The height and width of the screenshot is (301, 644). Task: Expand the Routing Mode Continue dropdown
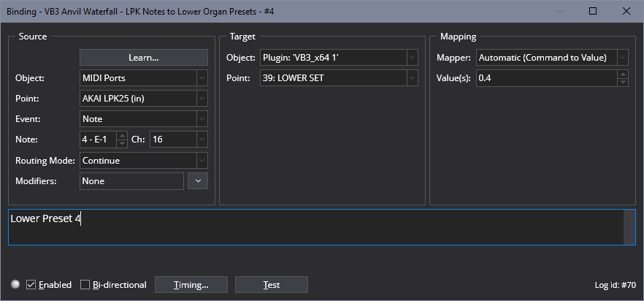[144, 161]
